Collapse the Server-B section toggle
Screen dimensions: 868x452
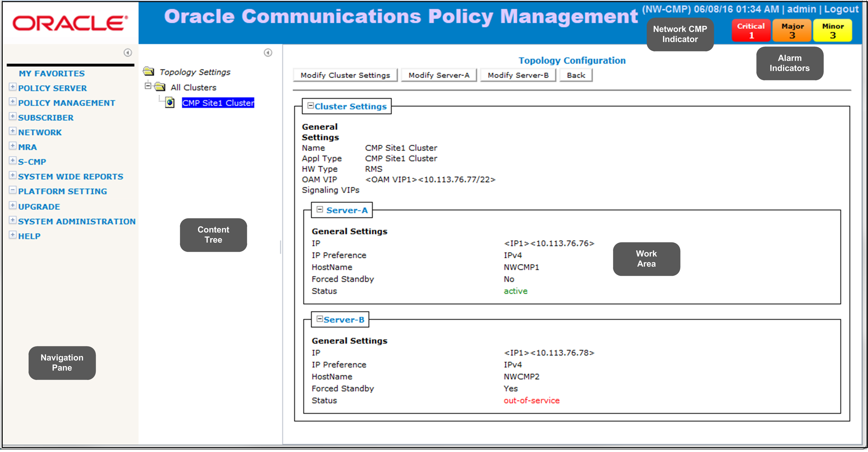(x=320, y=318)
